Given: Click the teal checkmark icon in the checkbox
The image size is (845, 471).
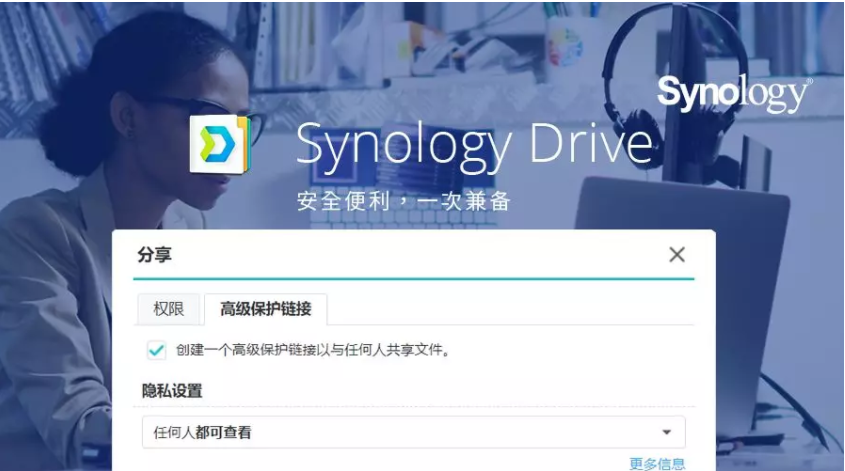Looking at the screenshot, I should [x=156, y=350].
